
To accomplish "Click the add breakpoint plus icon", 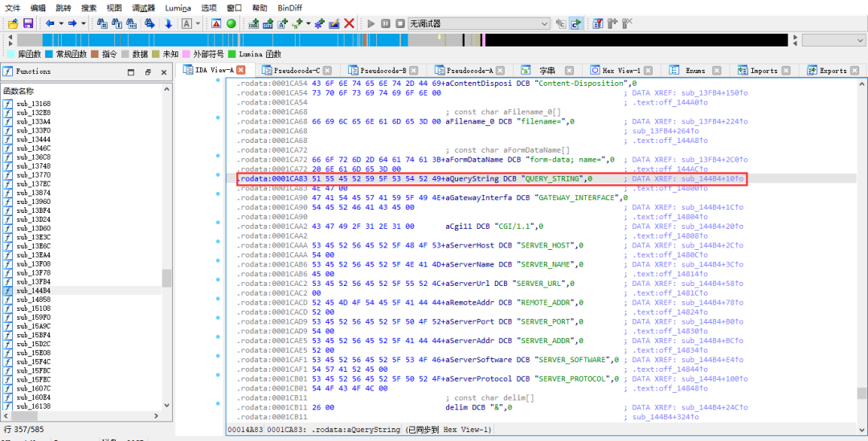I will point(612,24).
